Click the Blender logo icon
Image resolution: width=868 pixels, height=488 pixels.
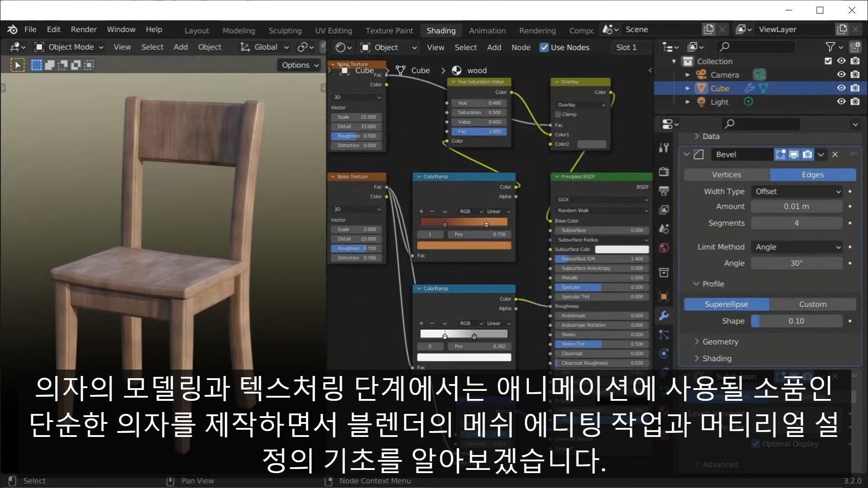[x=12, y=29]
